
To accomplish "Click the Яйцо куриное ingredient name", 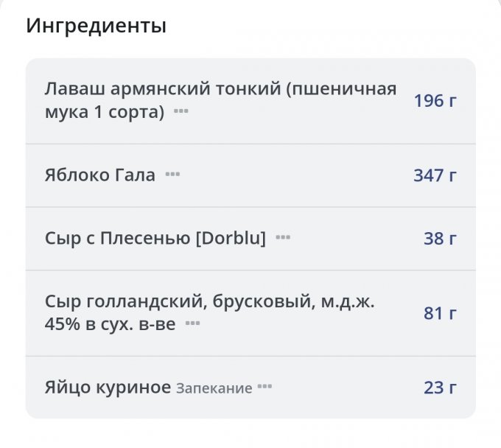I will click(x=108, y=388).
